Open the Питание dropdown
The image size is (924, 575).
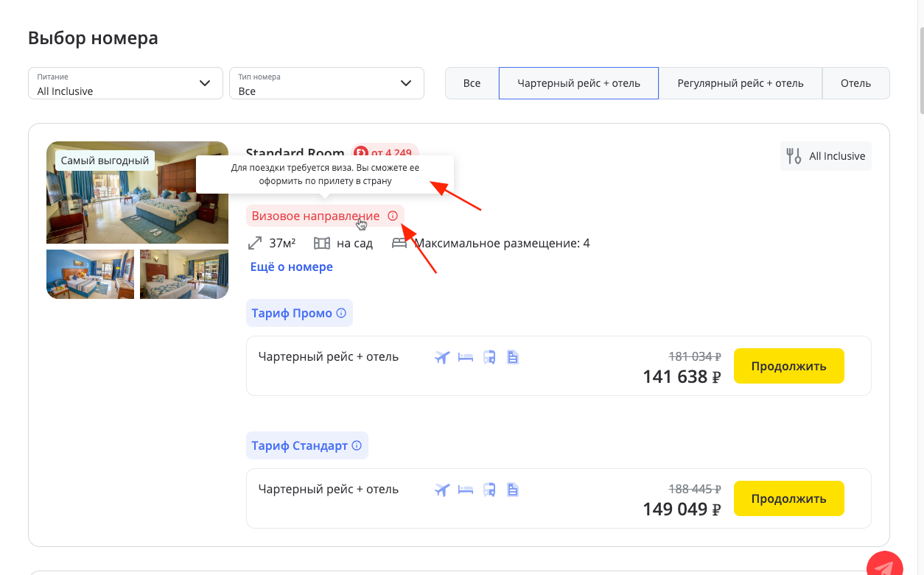(125, 83)
